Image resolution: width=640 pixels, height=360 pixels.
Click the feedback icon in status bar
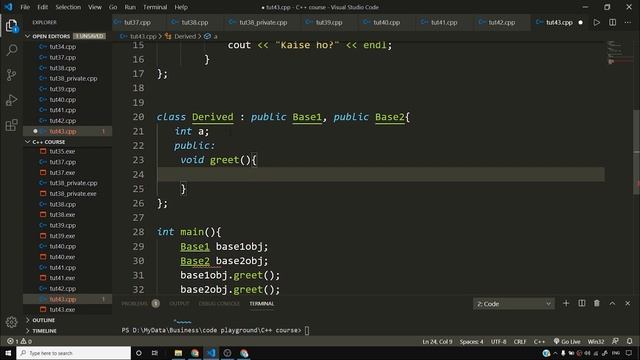(x=615, y=341)
